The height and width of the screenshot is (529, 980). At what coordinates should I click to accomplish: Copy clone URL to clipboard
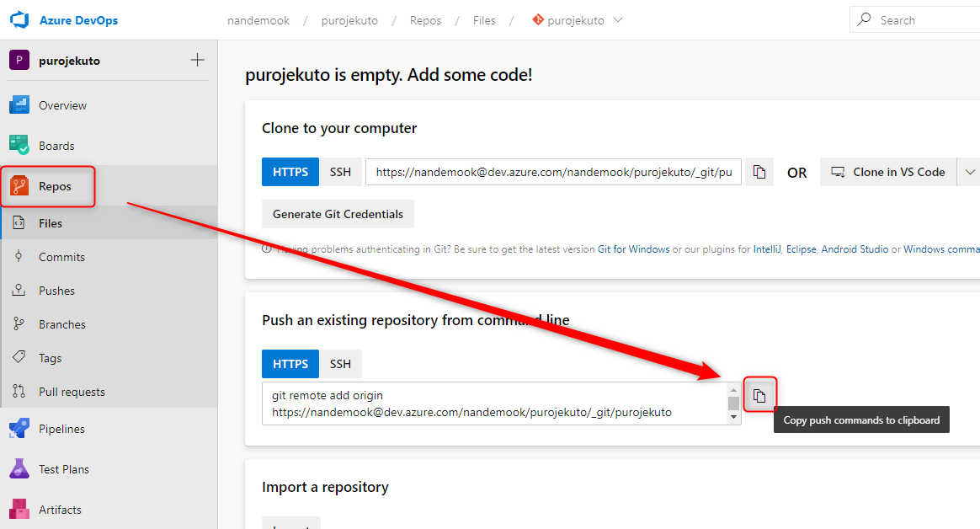pyautogui.click(x=759, y=172)
